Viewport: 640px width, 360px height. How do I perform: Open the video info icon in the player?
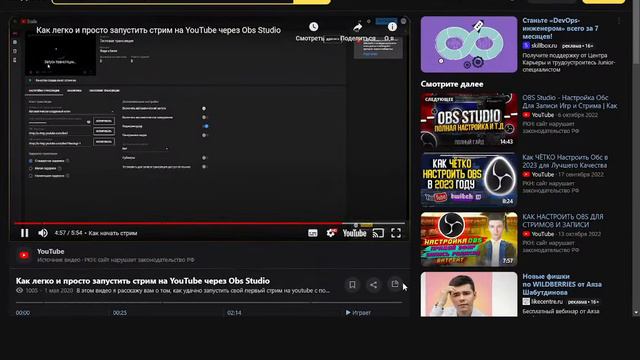pos(392,27)
